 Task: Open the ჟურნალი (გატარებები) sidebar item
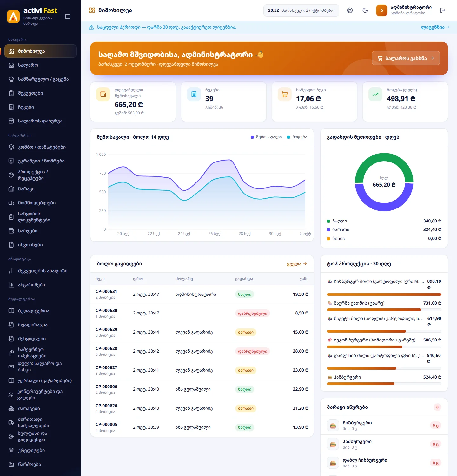pos(41,380)
